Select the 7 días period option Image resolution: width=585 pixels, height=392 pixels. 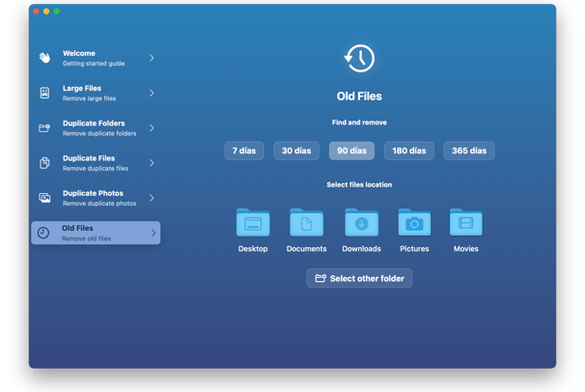[244, 151]
